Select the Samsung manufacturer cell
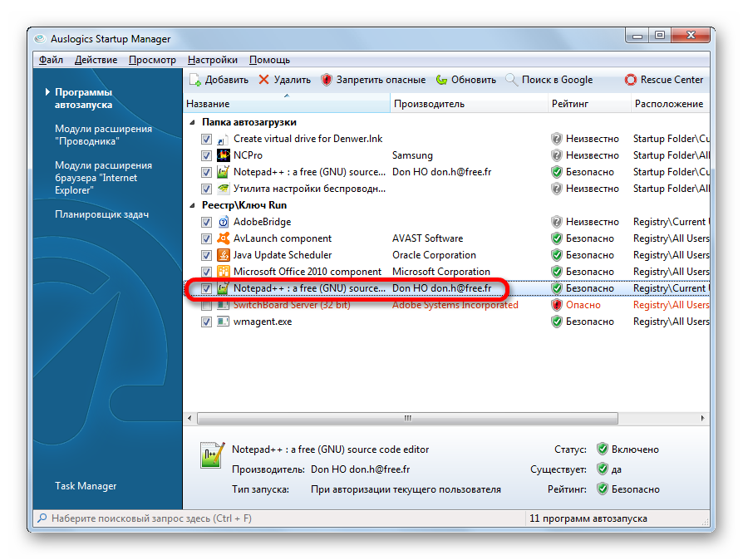Viewport: 743px width, 560px height. coord(412,155)
